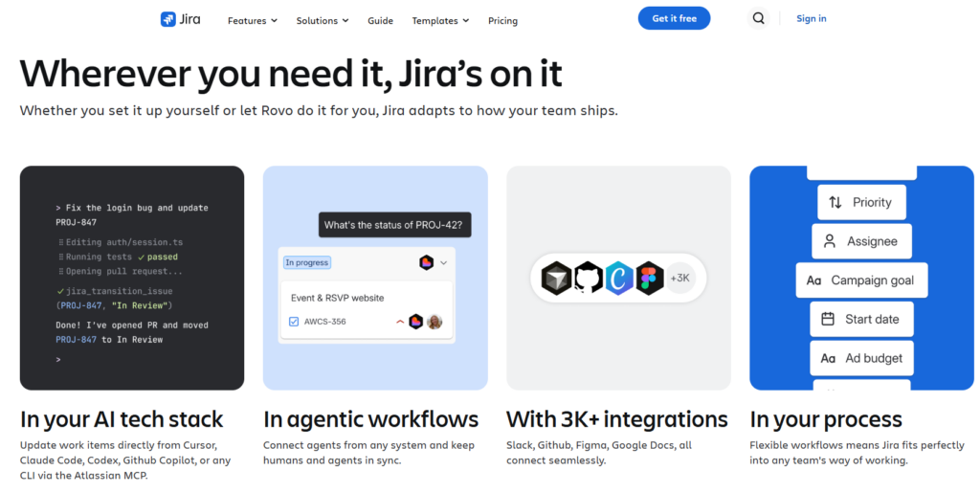Screen dimensions: 980x493
Task: Click the In agentic workflows heading
Action: pos(371,419)
